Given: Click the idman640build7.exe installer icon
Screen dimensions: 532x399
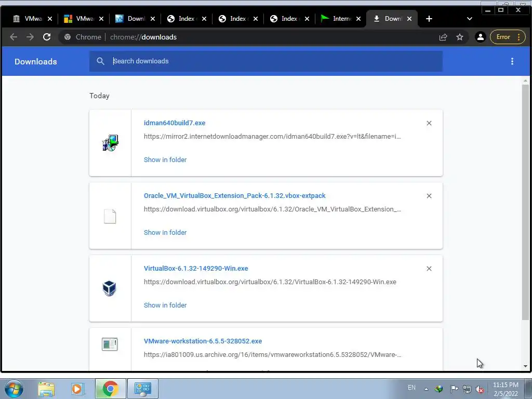Looking at the screenshot, I should (110, 143).
